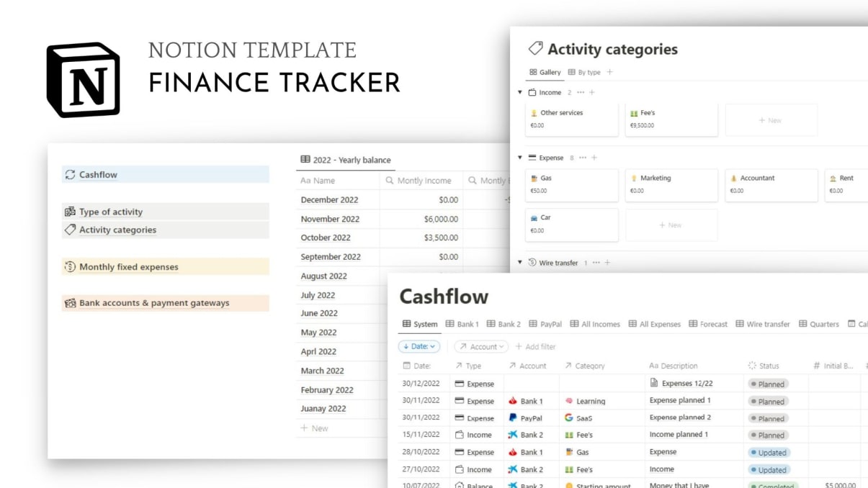The height and width of the screenshot is (488, 868).
Task: Open the Date sort dropdown pill
Action: coord(419,346)
